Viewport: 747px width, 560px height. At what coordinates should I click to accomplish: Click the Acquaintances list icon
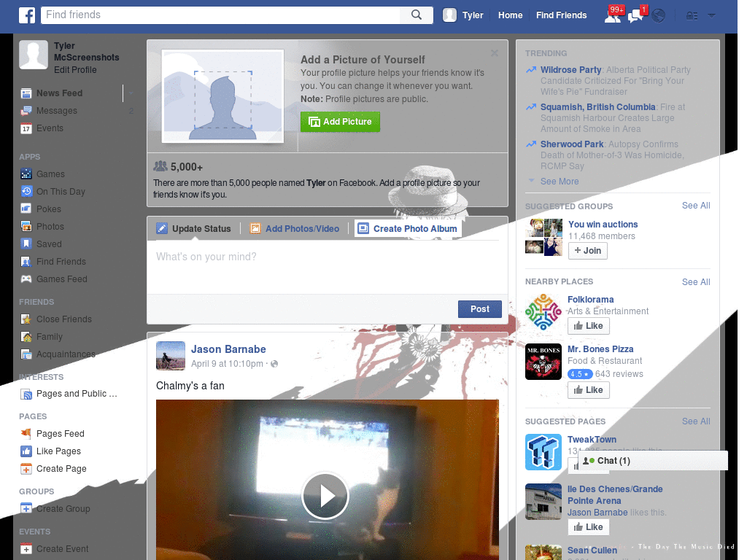point(26,354)
